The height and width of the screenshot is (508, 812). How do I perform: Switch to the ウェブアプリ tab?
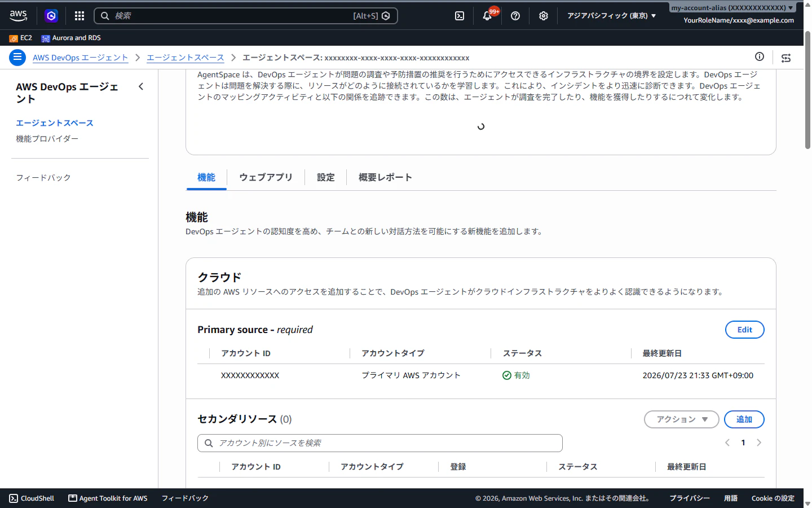266,177
